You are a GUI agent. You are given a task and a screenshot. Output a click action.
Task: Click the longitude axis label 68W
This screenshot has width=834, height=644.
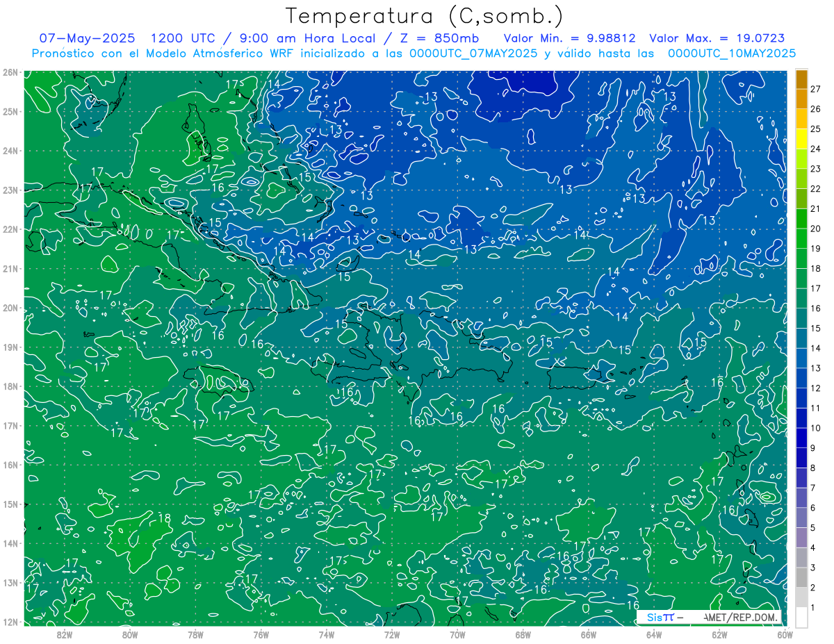coord(523,634)
